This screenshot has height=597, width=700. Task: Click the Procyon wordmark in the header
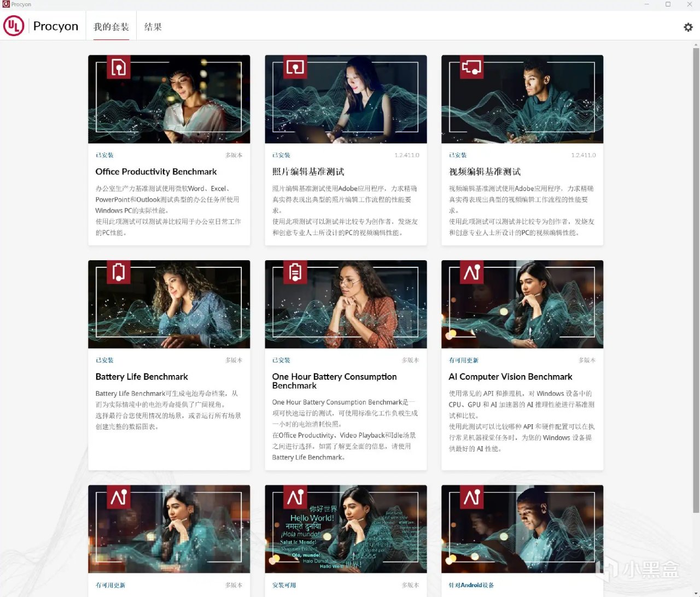click(x=56, y=26)
